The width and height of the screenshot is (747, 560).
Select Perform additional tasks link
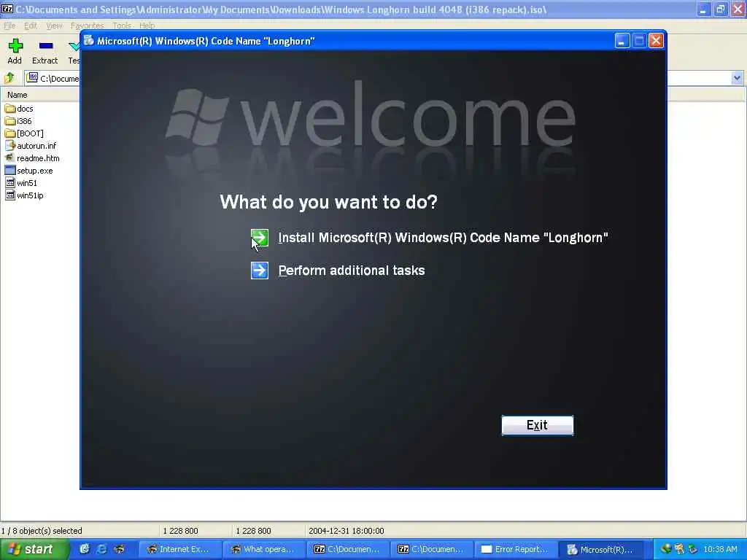(352, 271)
